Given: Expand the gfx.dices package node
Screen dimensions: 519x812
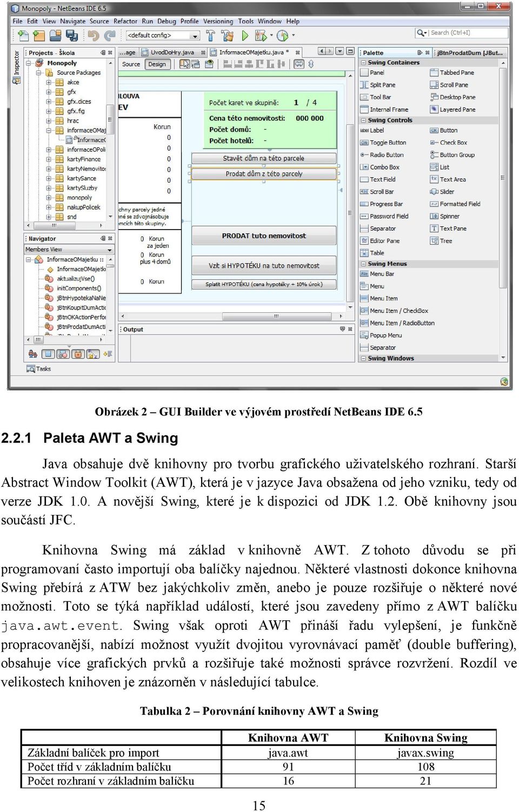Looking at the screenshot, I should (x=49, y=102).
